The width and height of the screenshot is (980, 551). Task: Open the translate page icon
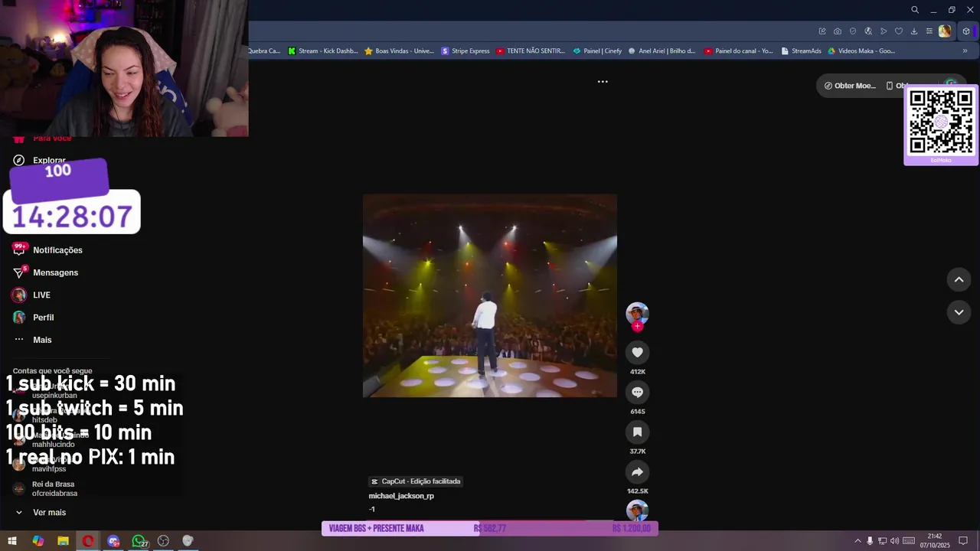pos(868,31)
